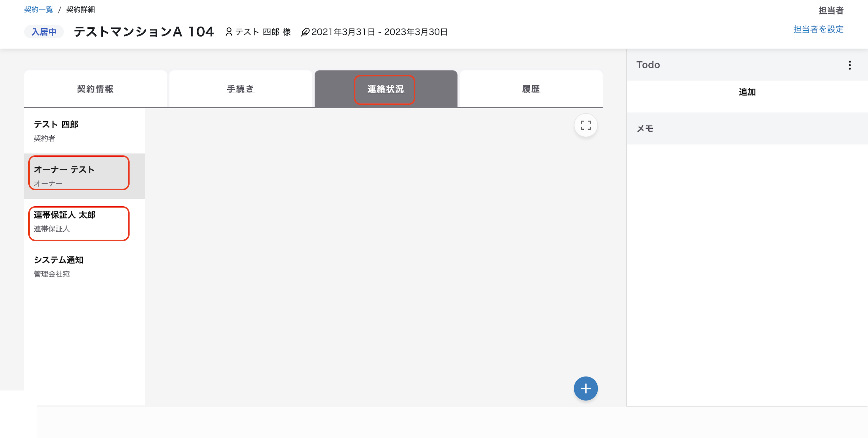The image size is (868, 438).
Task: Click the メモ section header
Action: coord(747,128)
